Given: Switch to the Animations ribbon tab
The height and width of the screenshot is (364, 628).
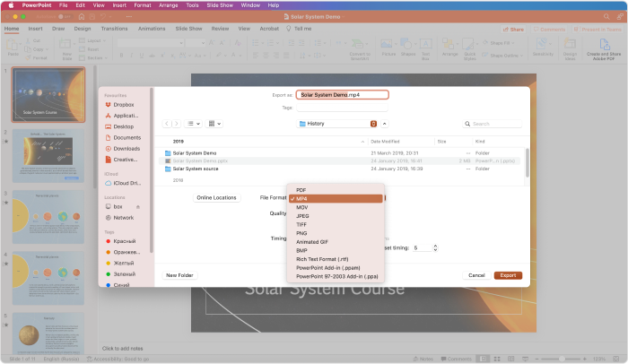Looking at the screenshot, I should [152, 29].
